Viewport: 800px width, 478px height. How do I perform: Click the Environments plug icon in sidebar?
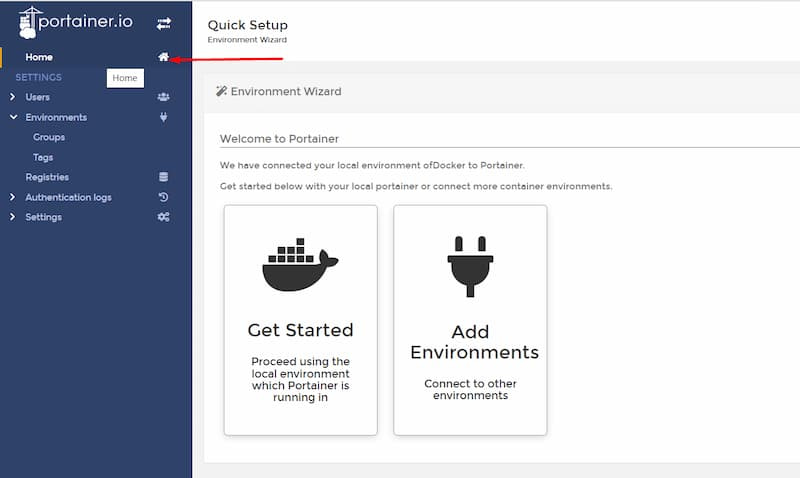click(x=164, y=117)
